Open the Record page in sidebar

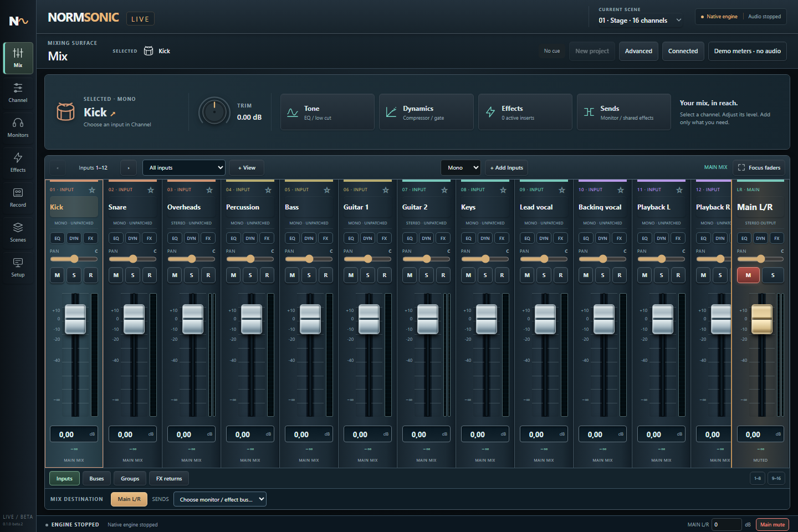coord(18,197)
